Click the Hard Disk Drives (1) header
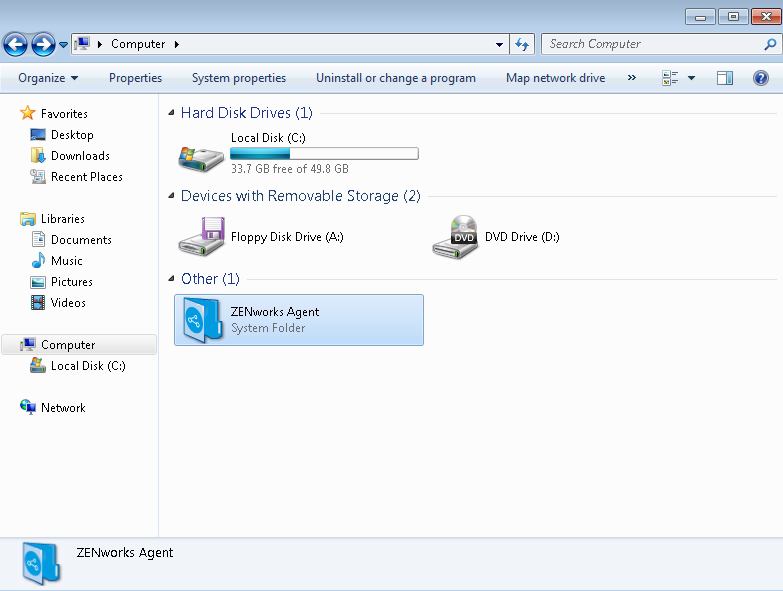 click(x=247, y=113)
